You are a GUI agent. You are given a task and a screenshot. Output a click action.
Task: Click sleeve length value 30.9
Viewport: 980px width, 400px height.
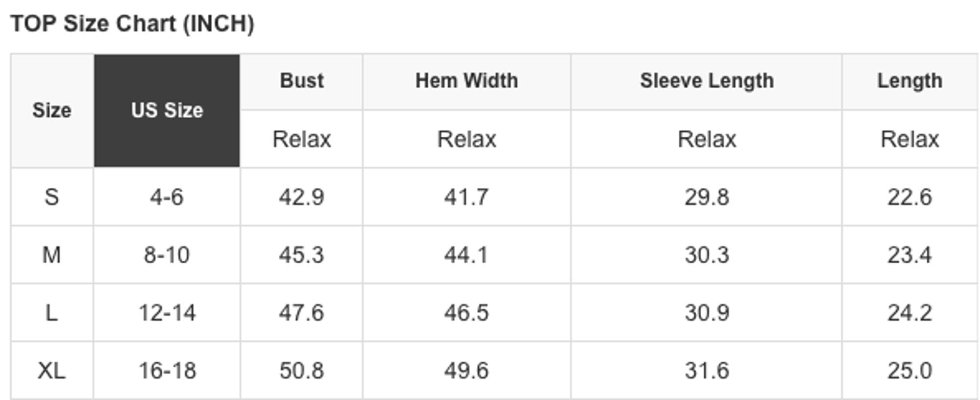tap(707, 313)
